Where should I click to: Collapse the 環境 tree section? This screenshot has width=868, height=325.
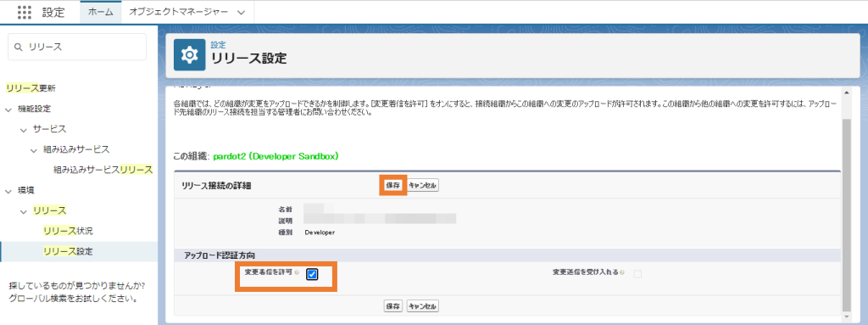(8, 191)
